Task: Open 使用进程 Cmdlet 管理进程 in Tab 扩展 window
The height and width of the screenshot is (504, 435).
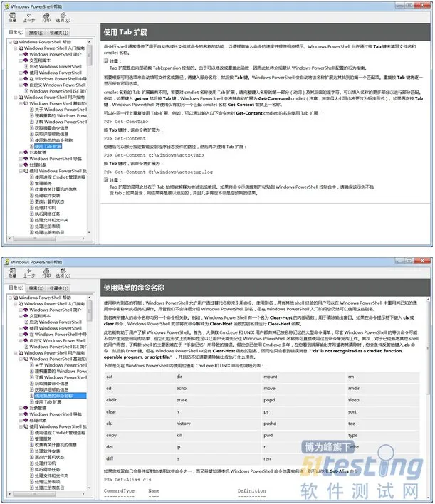Action: coord(60,177)
